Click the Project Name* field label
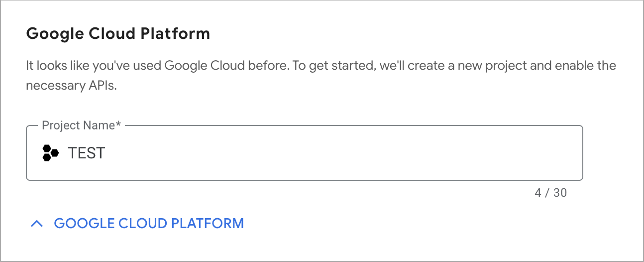Screen dimensions: 644x262 [82, 125]
